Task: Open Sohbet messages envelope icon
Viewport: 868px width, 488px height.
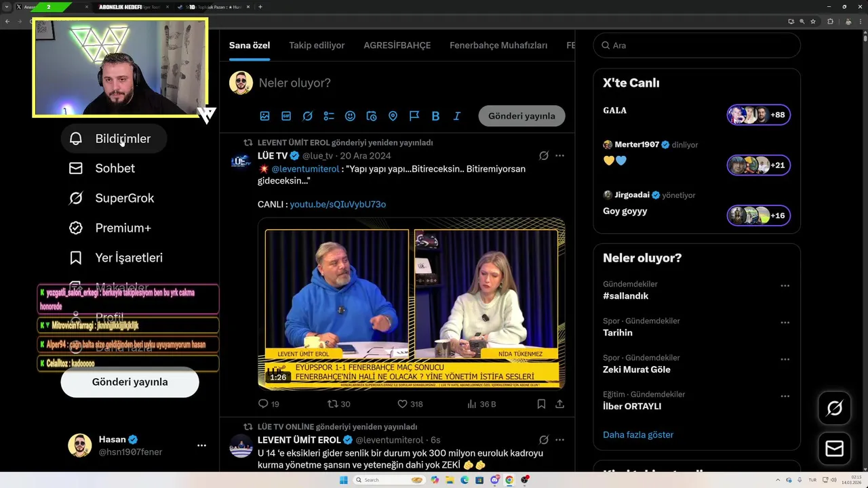Action: coord(76,168)
